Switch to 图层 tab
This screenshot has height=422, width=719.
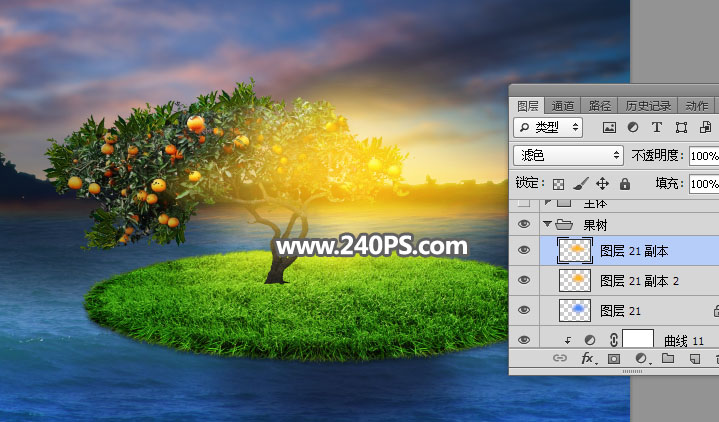528,106
